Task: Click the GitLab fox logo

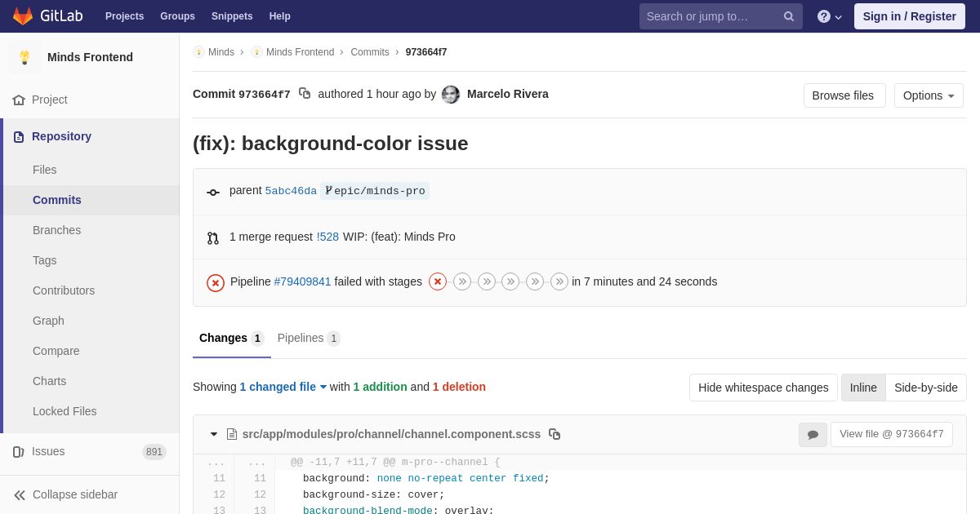Action: pos(23,16)
